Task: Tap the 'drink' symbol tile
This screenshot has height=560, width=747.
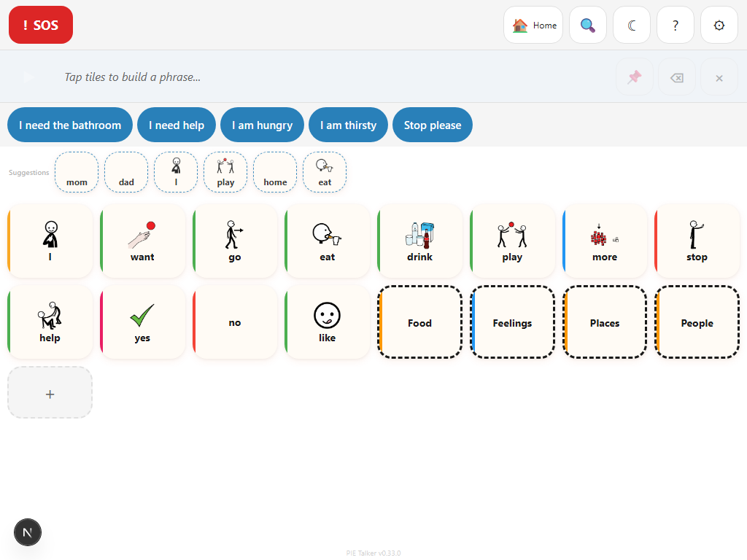Action: [x=419, y=241]
